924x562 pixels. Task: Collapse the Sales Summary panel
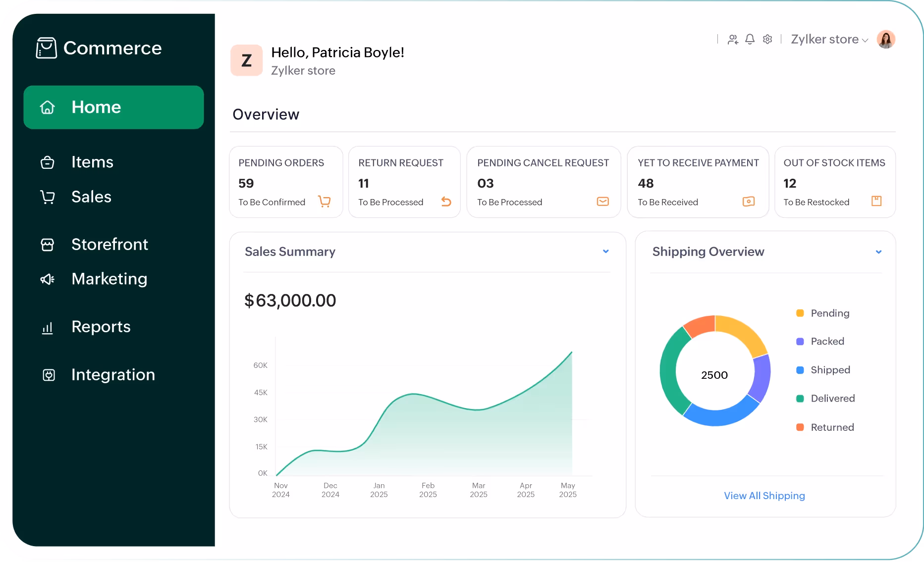tap(605, 252)
